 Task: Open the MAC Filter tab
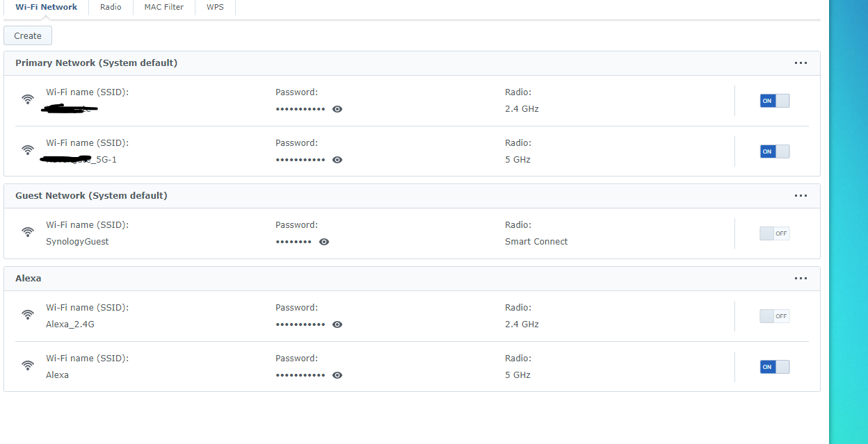(163, 7)
